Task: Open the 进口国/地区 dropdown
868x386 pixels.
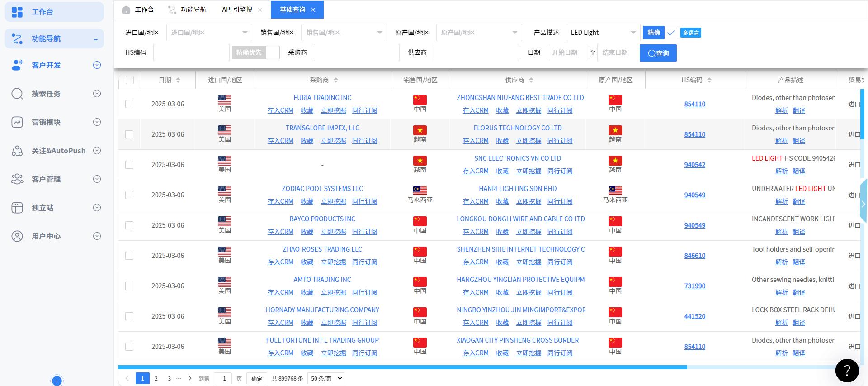Action: (209, 33)
